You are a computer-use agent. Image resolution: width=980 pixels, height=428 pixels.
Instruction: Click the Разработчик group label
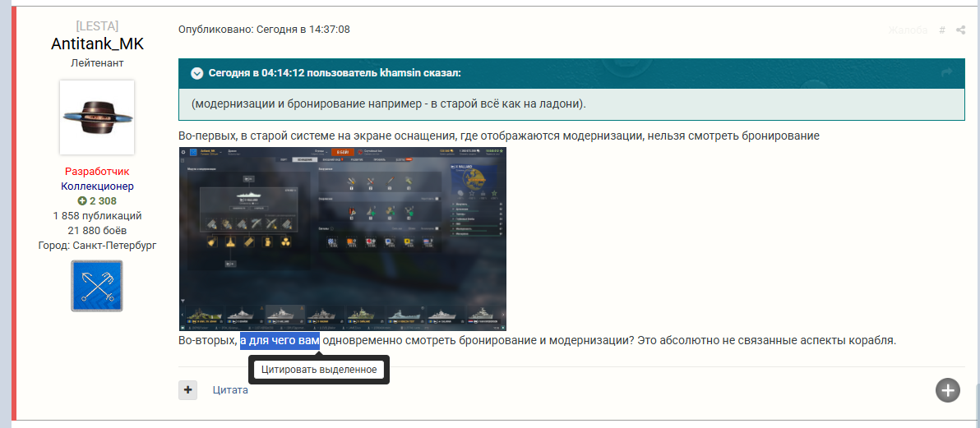tap(97, 171)
